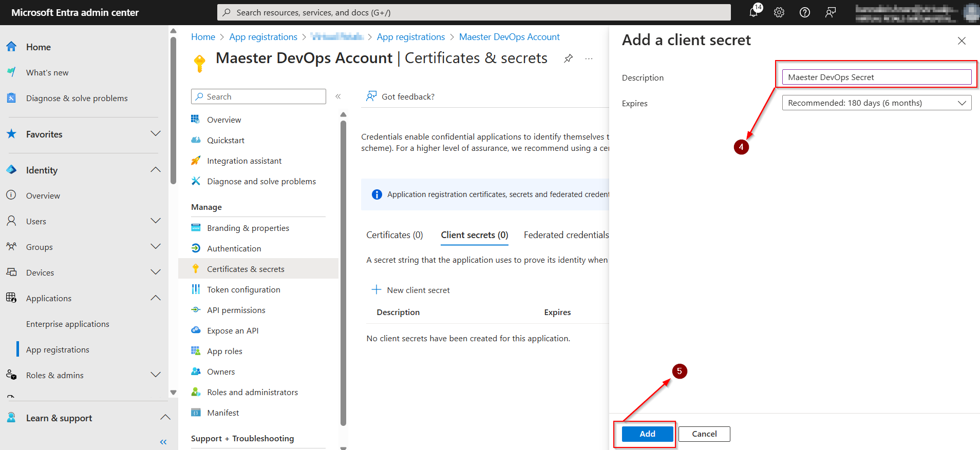980x450 pixels.
Task: Click the Token configuration bars icon
Action: [196, 289]
